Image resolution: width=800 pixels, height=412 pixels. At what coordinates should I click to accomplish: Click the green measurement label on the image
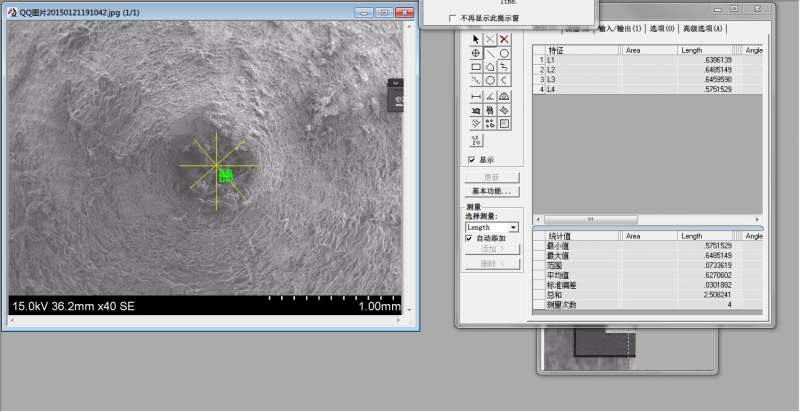pyautogui.click(x=226, y=176)
